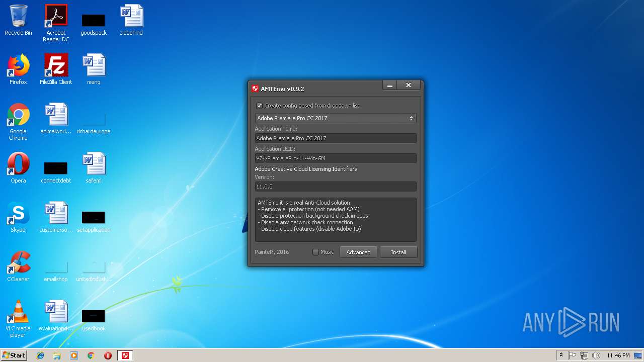Minimize the AMTEmu window
Image resolution: width=644 pixels, height=362 pixels.
(x=390, y=86)
